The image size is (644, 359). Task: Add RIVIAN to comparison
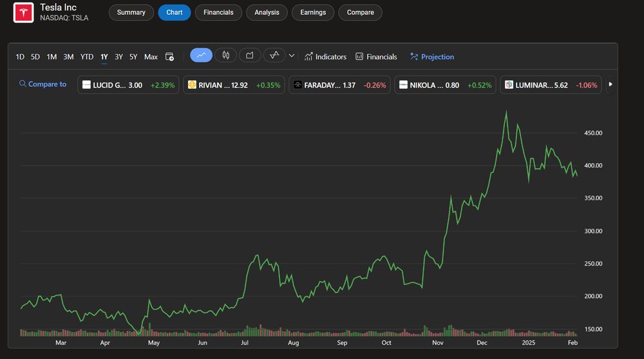(234, 84)
